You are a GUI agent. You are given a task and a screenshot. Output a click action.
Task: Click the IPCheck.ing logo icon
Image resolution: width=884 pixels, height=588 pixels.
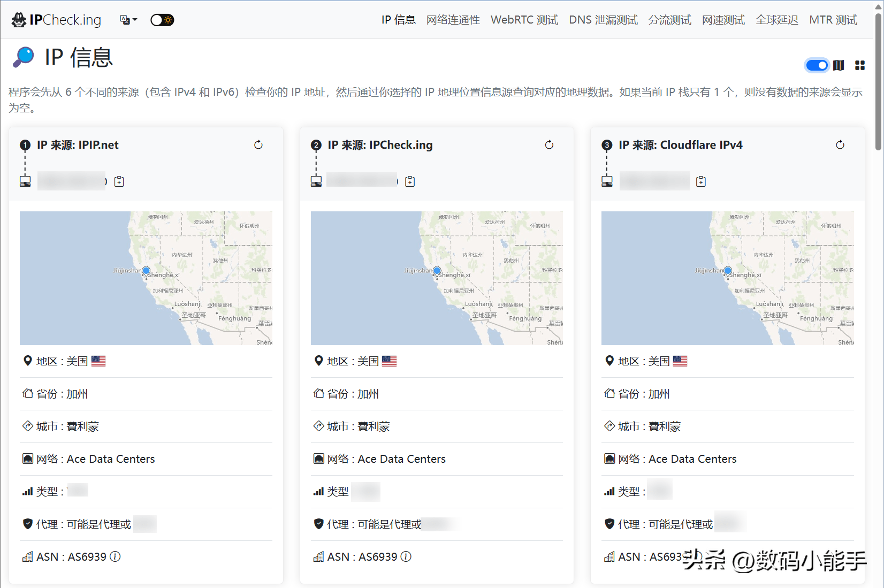18,19
